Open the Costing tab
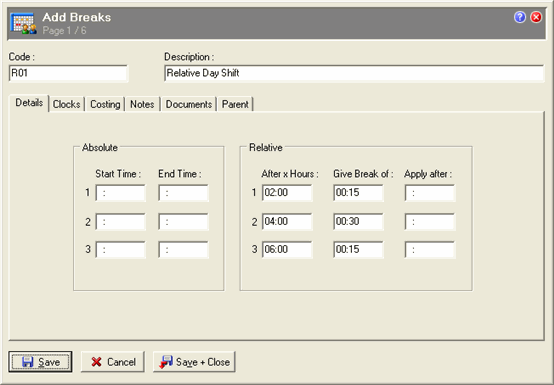This screenshot has width=554, height=385. pos(105,104)
